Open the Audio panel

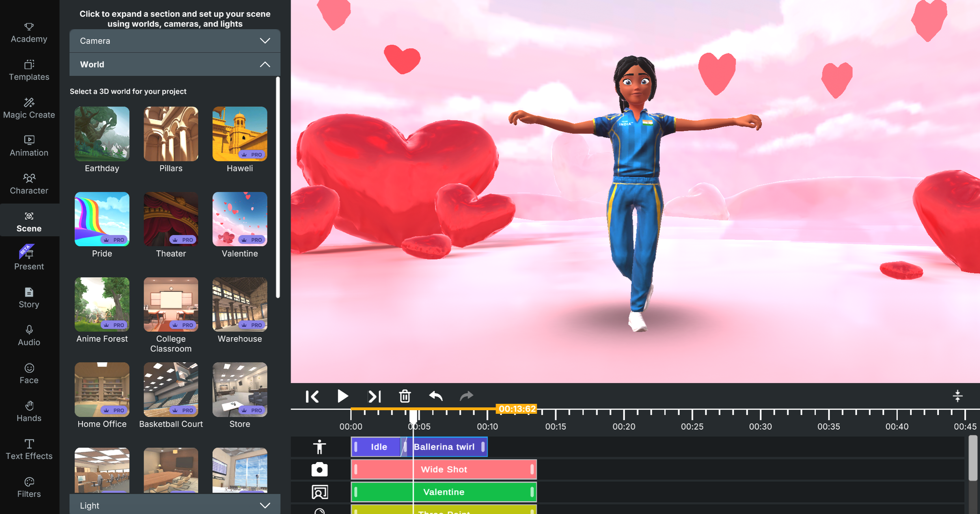point(29,336)
